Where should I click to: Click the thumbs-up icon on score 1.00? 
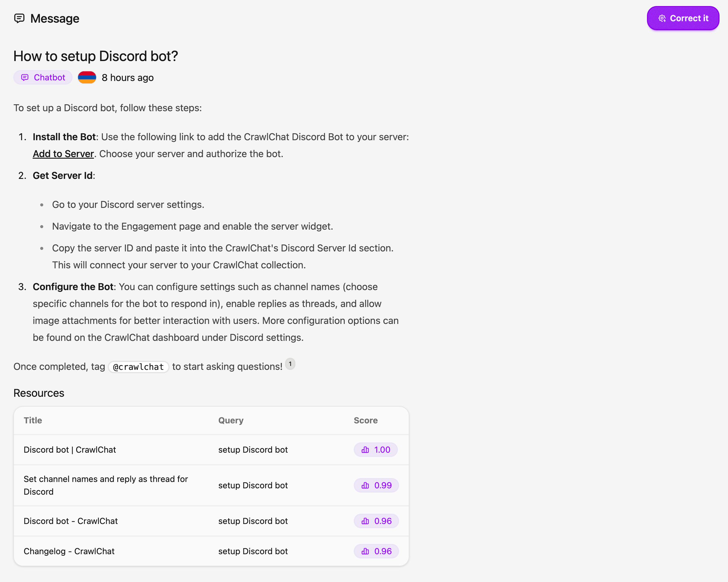[365, 450]
